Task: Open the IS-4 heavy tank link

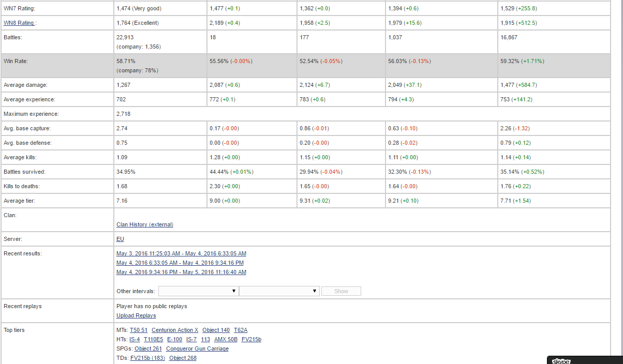Action: [x=135, y=339]
